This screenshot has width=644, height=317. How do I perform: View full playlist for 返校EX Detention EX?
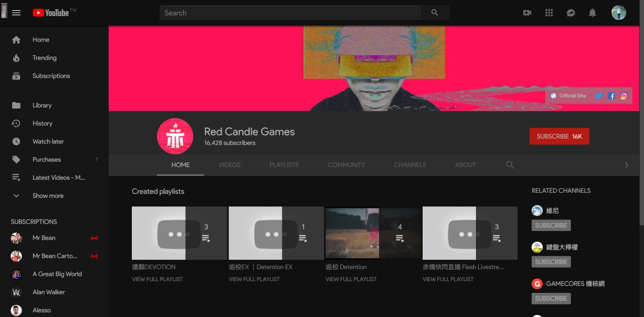click(254, 279)
